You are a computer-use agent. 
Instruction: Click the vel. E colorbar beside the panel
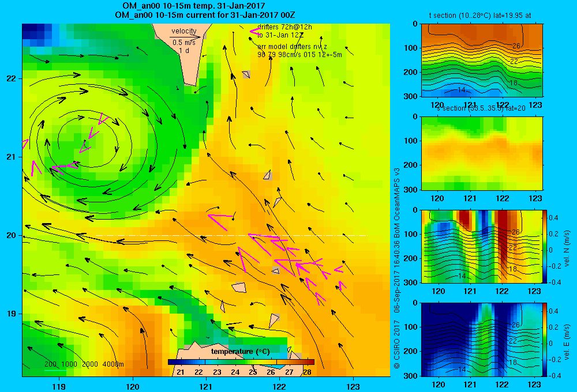pos(545,340)
